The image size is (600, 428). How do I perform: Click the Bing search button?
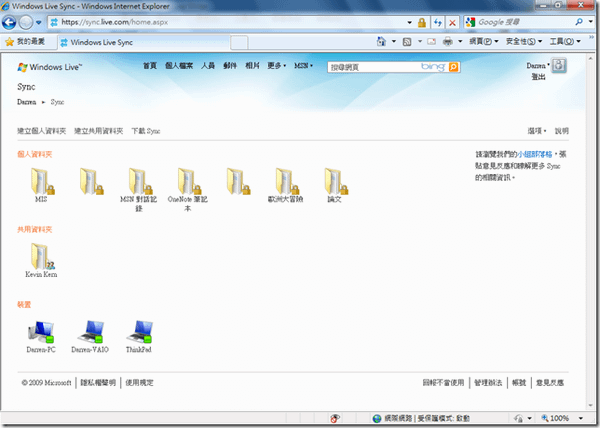coord(453,67)
